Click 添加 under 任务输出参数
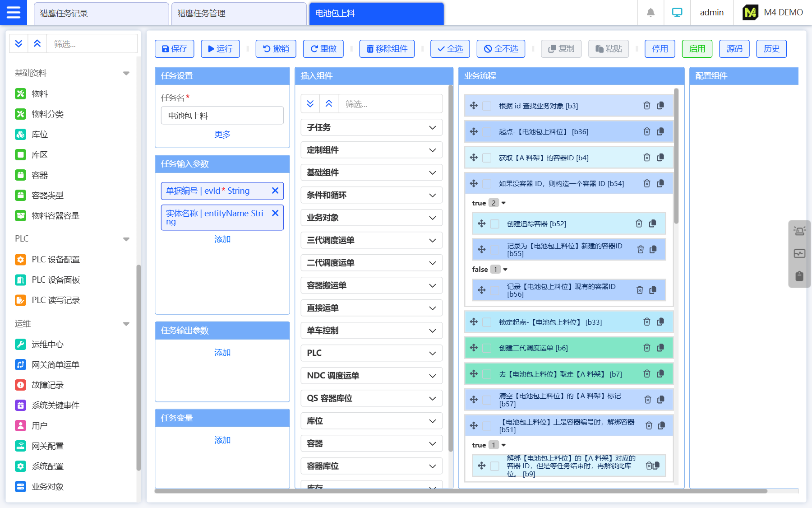Viewport: 812px width, 508px height. point(222,353)
